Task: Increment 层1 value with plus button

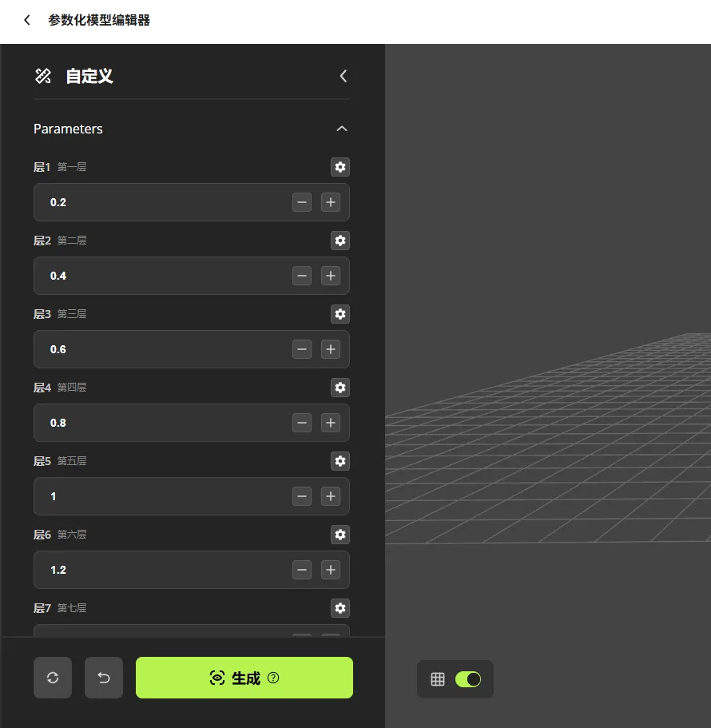Action: pos(330,202)
